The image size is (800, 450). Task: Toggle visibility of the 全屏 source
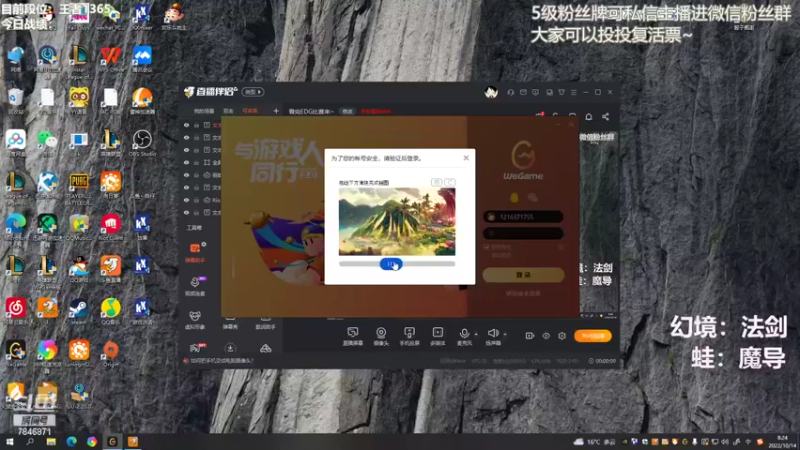186,162
